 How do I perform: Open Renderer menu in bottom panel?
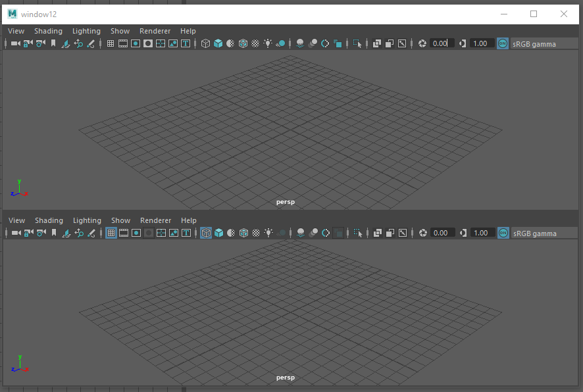tap(155, 220)
